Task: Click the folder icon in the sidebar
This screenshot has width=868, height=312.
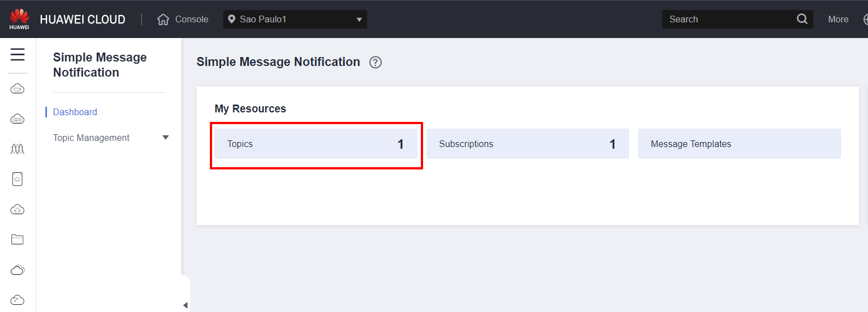Action: click(17, 239)
